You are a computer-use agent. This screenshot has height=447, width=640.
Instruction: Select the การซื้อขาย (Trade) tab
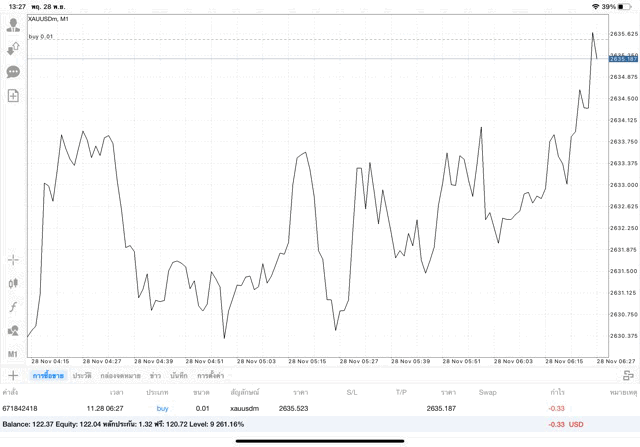point(47,375)
